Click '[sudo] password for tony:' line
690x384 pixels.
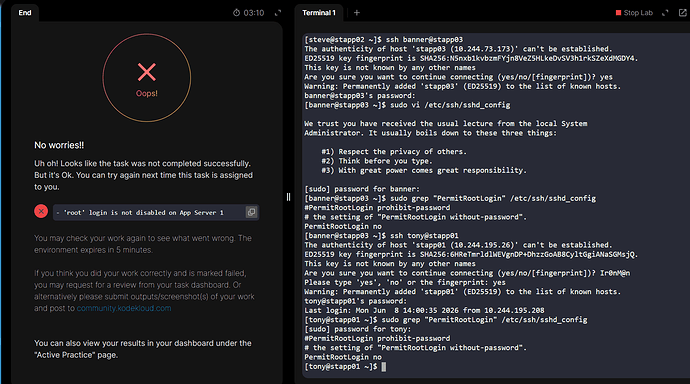(357, 329)
